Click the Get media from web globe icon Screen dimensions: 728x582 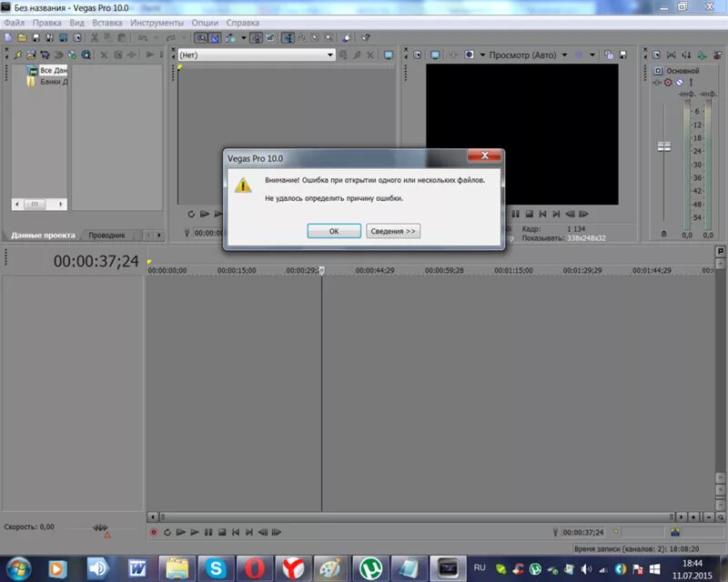[x=72, y=55]
